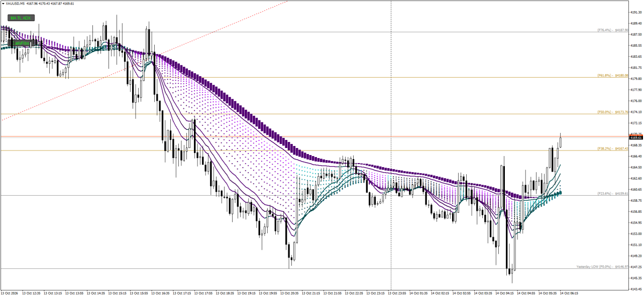Select the F61.8% $4180.08 Fibonacci label

click(613, 75)
